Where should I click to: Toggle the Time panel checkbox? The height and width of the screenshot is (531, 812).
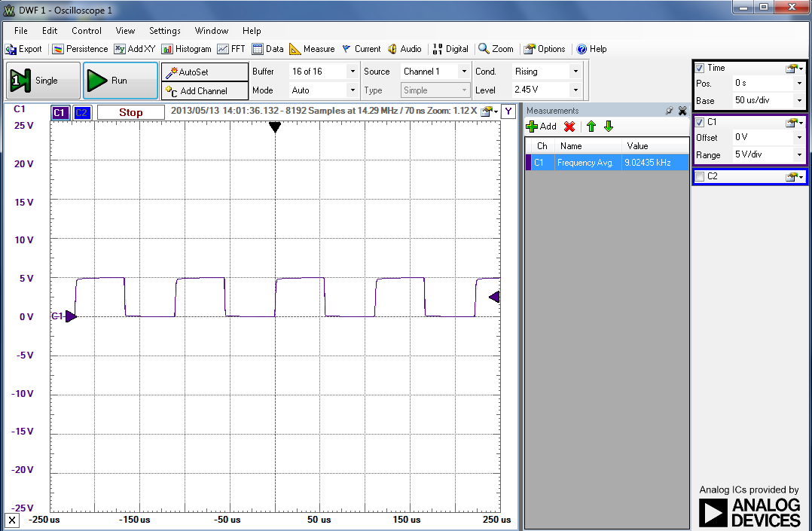point(700,67)
